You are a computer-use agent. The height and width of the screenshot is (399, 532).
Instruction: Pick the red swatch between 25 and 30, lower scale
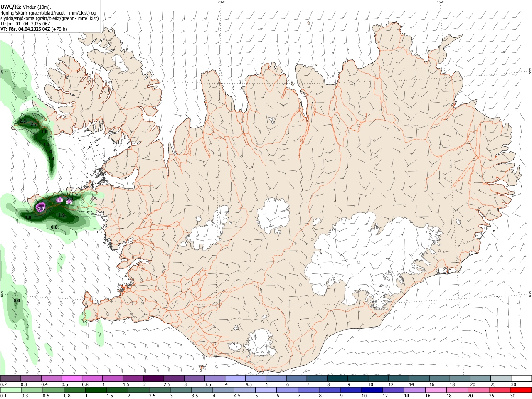500,390
